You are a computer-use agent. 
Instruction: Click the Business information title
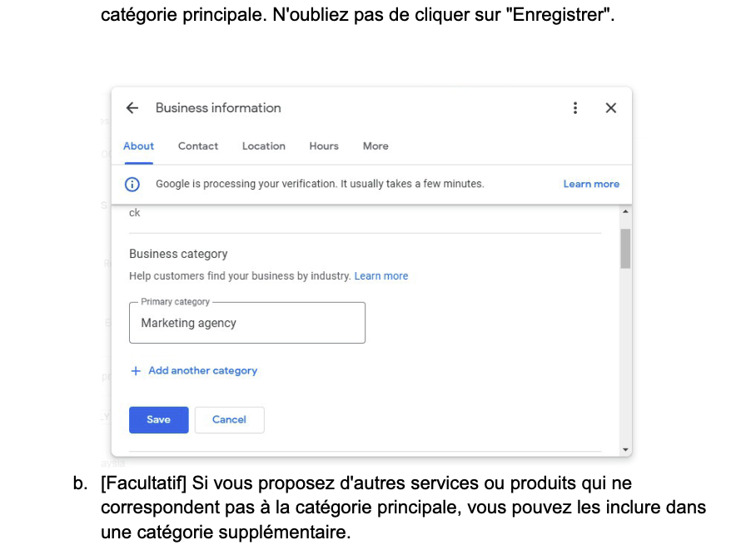point(218,108)
